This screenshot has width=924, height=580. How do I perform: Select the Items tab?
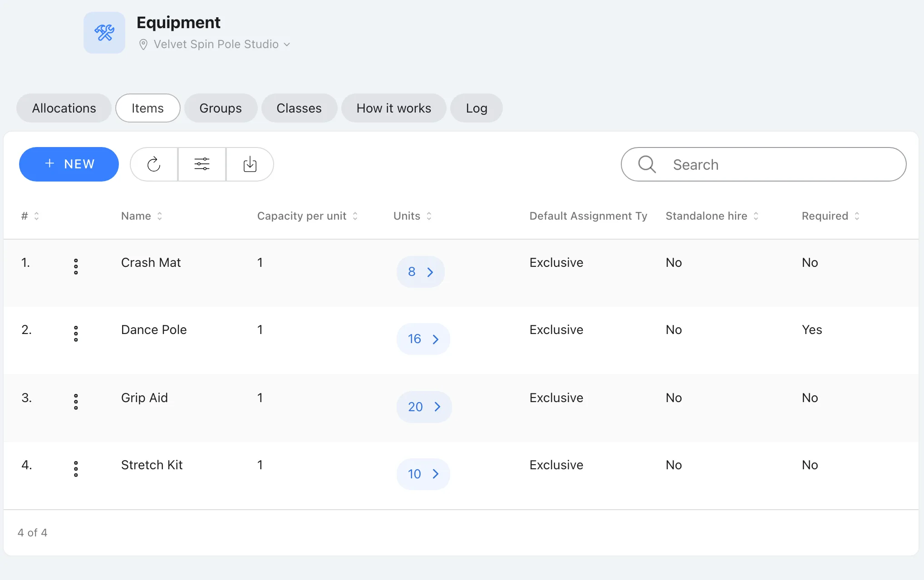pyautogui.click(x=148, y=108)
